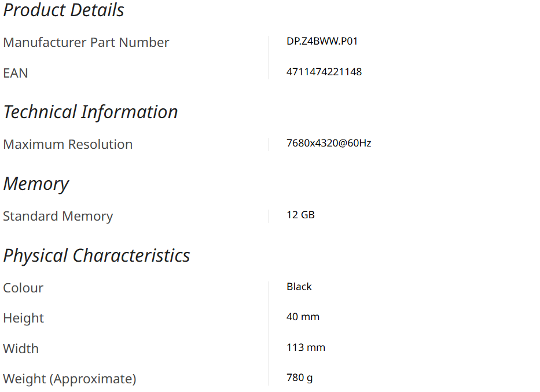Click the 40 mm height value
This screenshot has width=540, height=392.
tap(303, 317)
